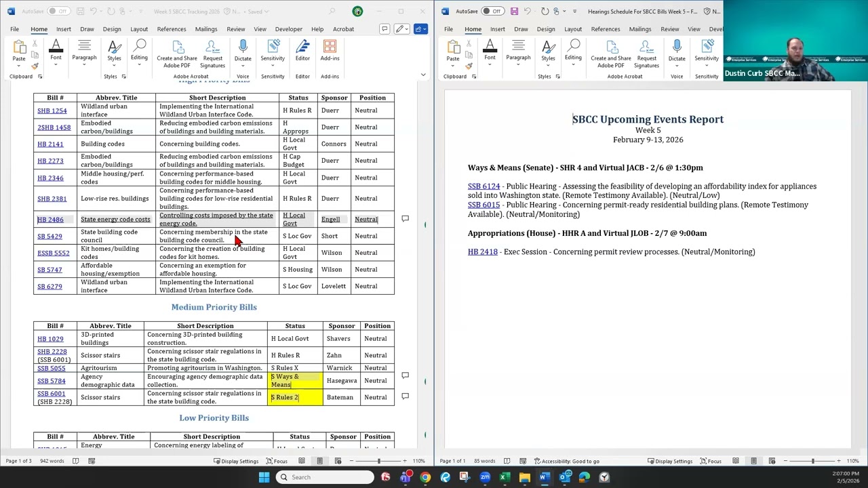The height and width of the screenshot is (488, 868).
Task: Open Sensitivity menu in right Word window
Action: (707, 51)
